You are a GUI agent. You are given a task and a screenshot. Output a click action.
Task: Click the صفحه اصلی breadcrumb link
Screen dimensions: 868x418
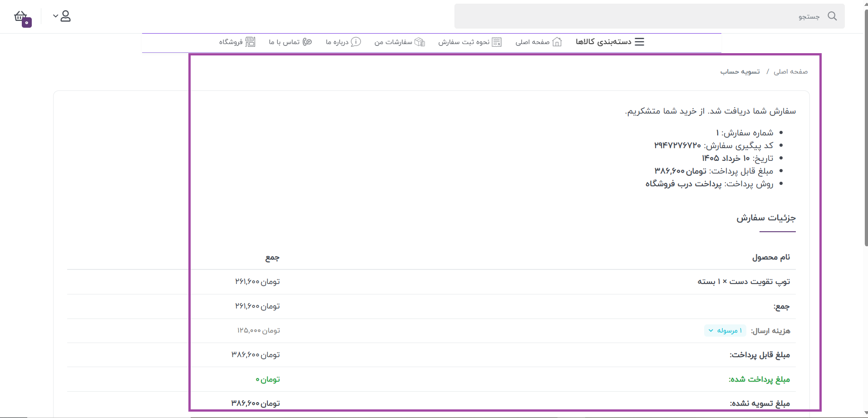790,71
